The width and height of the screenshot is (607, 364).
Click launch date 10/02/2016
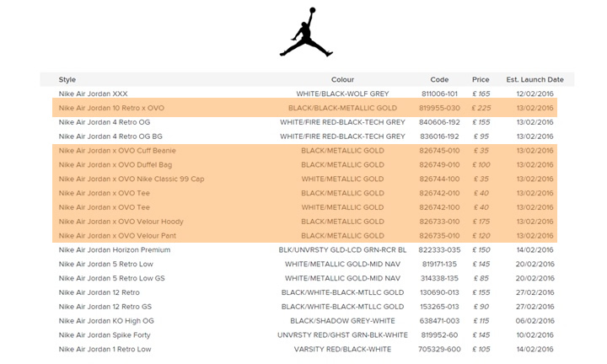point(535,335)
